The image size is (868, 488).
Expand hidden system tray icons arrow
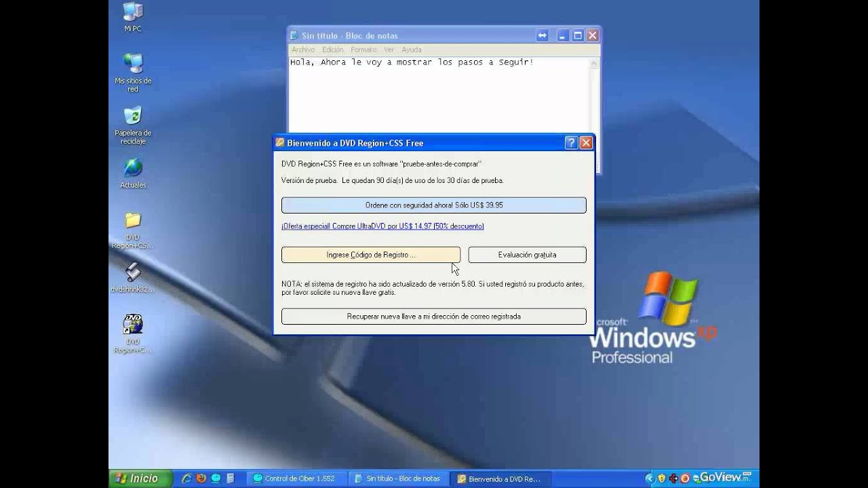tap(650, 479)
